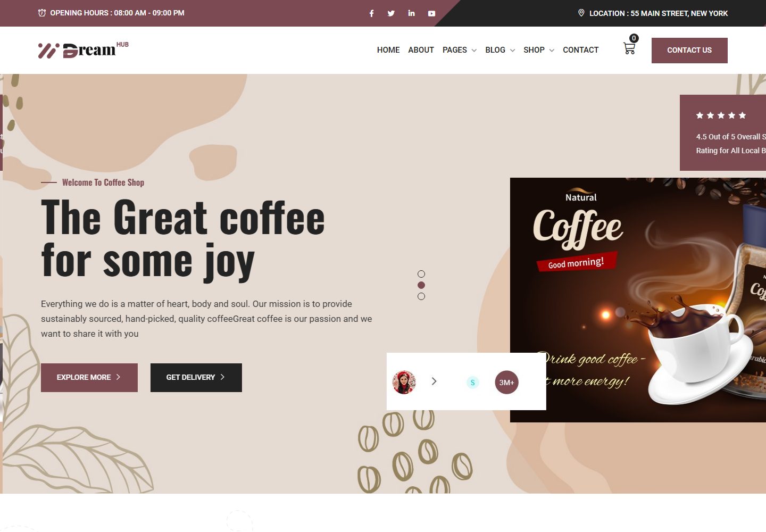Screen dimensions: 766x532
Task: Click the clock icon by opening hours
Action: (42, 13)
